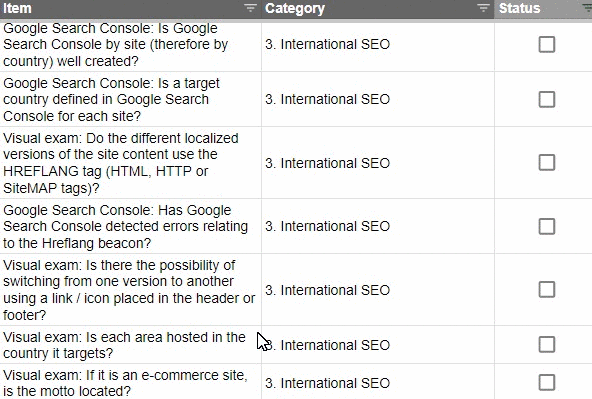Screen dimensions: 592x399
Task: Check status for 'Search Console by site' row
Action: 546,45
